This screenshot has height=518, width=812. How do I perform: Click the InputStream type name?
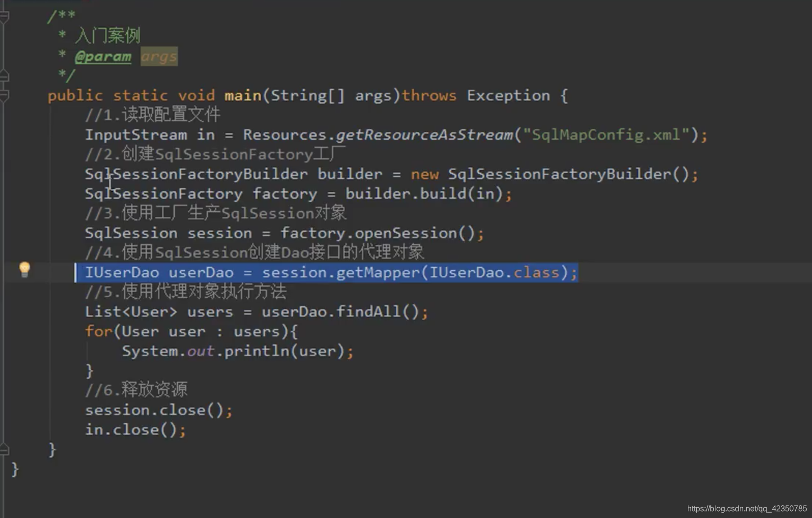136,134
